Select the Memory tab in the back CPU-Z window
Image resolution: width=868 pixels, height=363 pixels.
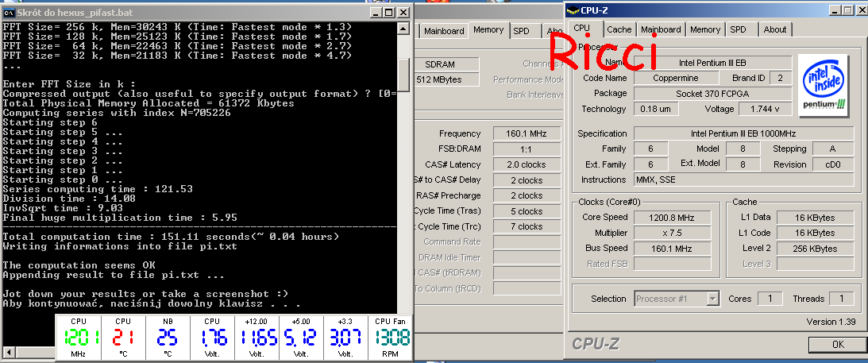pyautogui.click(x=488, y=30)
